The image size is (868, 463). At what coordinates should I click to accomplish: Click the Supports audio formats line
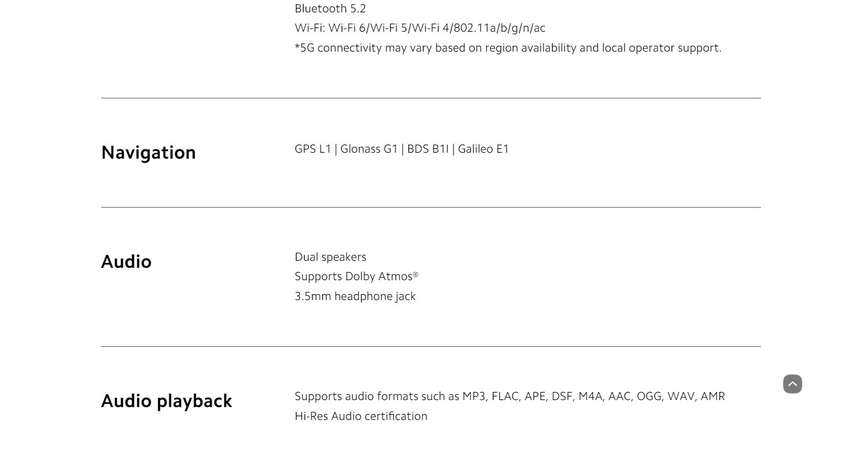coord(510,396)
